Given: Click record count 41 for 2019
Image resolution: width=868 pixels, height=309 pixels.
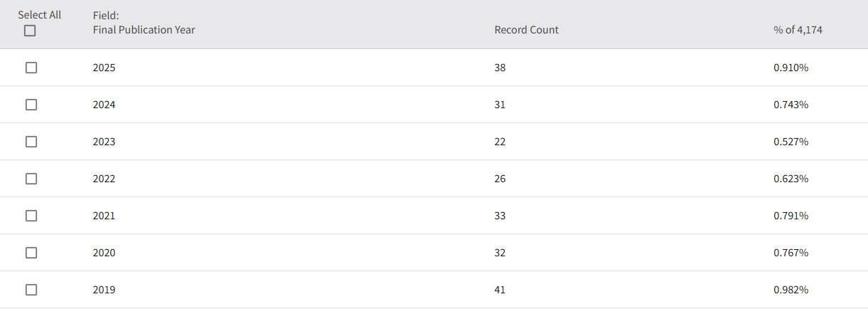Looking at the screenshot, I should 500,290.
